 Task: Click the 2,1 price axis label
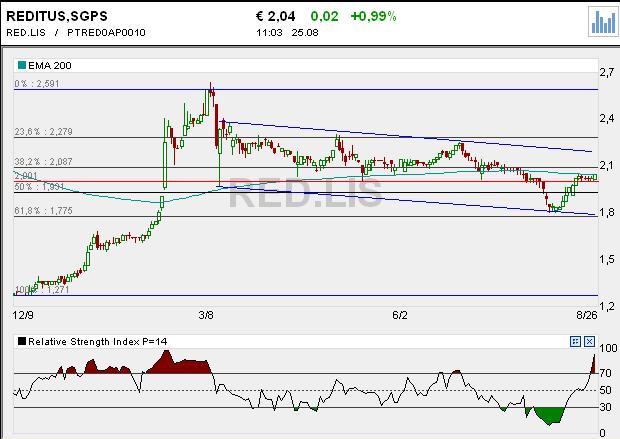click(607, 165)
